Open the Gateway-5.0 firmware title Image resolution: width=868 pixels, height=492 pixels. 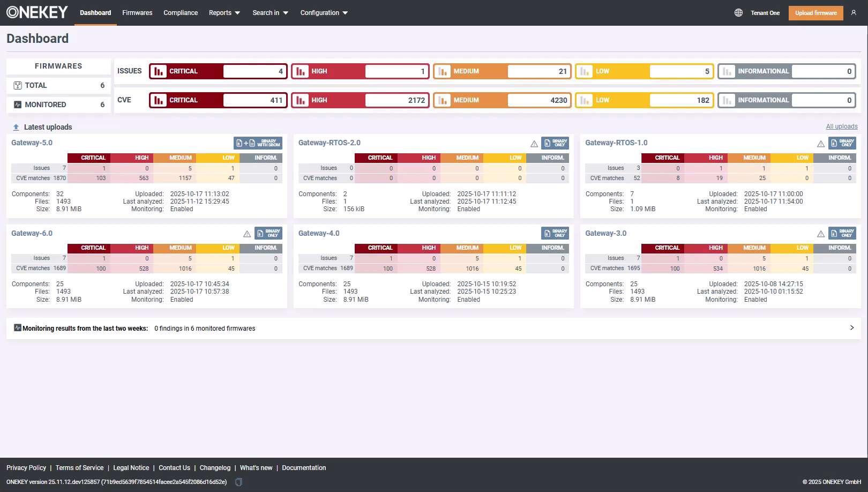coord(32,143)
